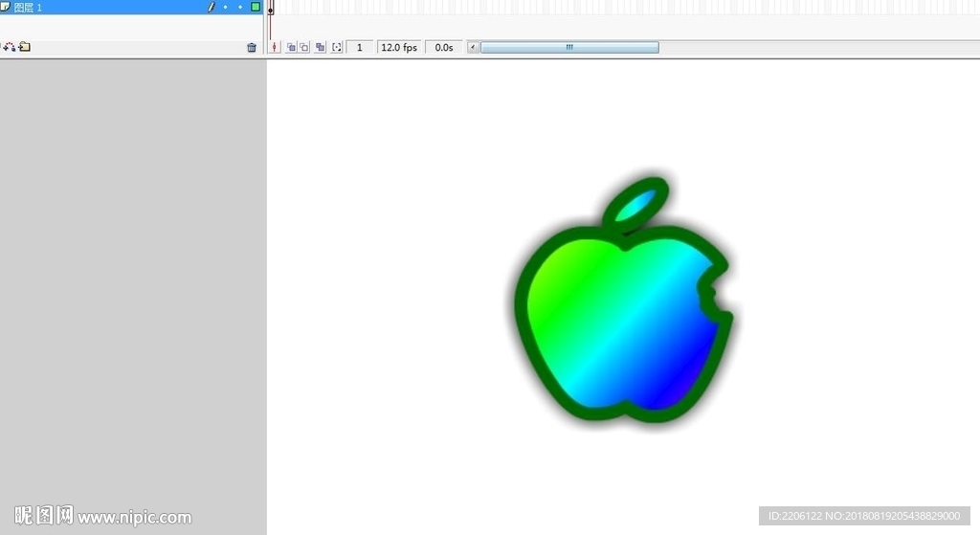
Task: Toggle green outline square of 图层 1
Action: 256,7
